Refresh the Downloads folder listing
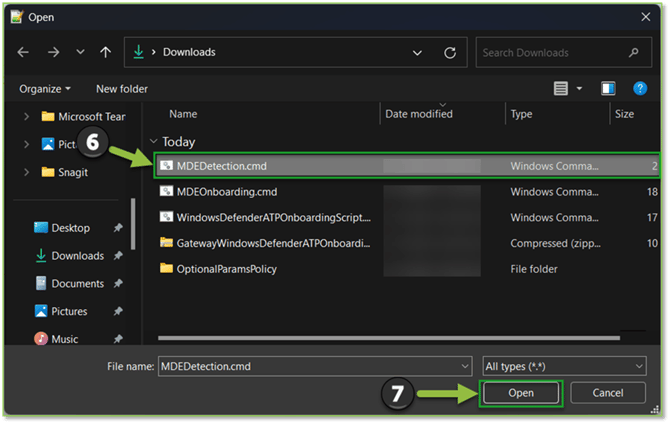The height and width of the screenshot is (424, 670). pyautogui.click(x=450, y=52)
